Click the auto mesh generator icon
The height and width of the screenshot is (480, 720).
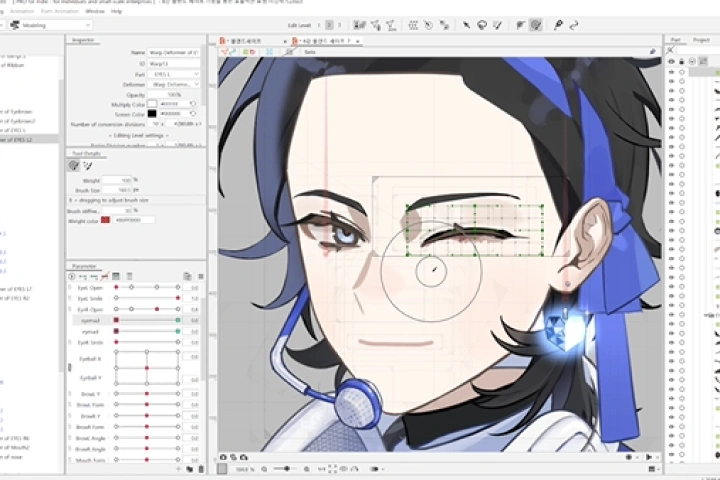click(391, 25)
